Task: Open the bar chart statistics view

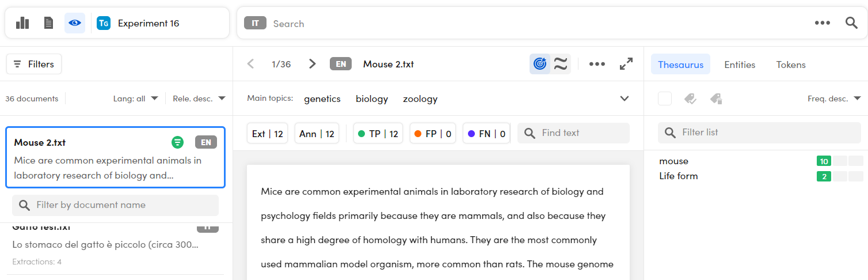Action: (22, 23)
